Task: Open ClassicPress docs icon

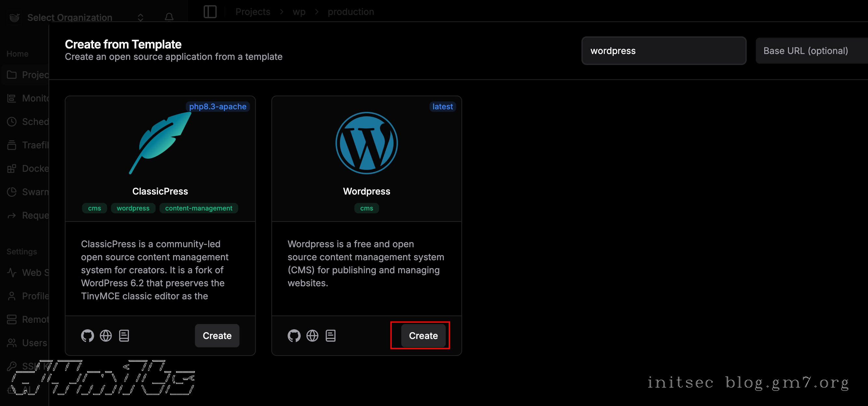Action: coord(124,336)
